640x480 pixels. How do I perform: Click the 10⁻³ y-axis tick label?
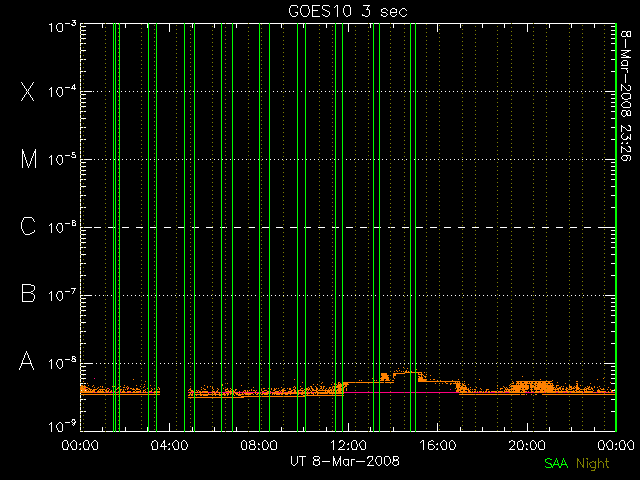pos(62,27)
